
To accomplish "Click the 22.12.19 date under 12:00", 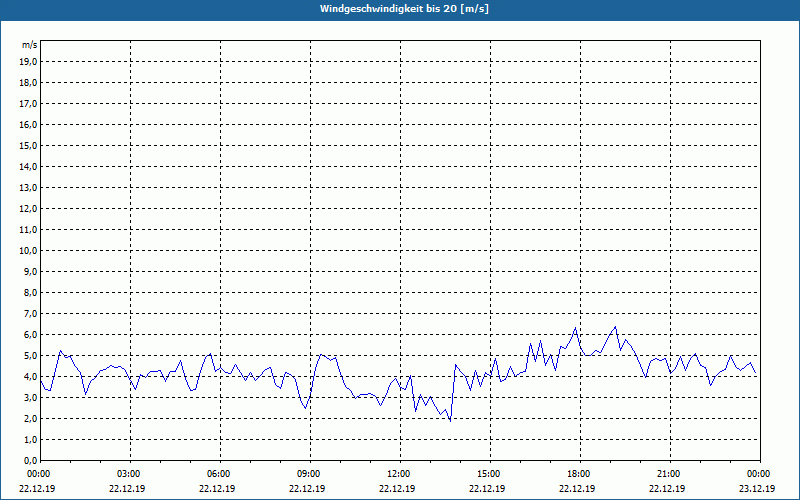I will coord(397,488).
